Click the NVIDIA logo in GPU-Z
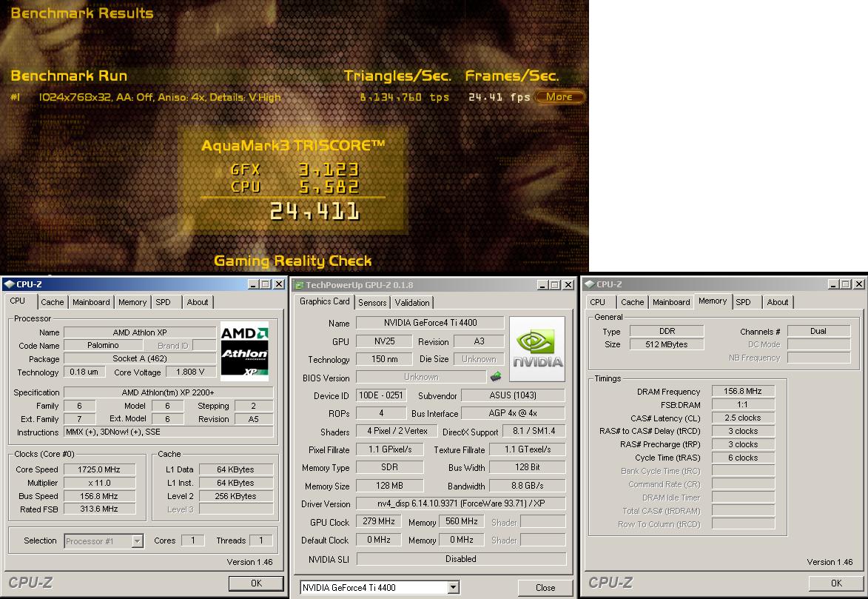 tap(537, 349)
